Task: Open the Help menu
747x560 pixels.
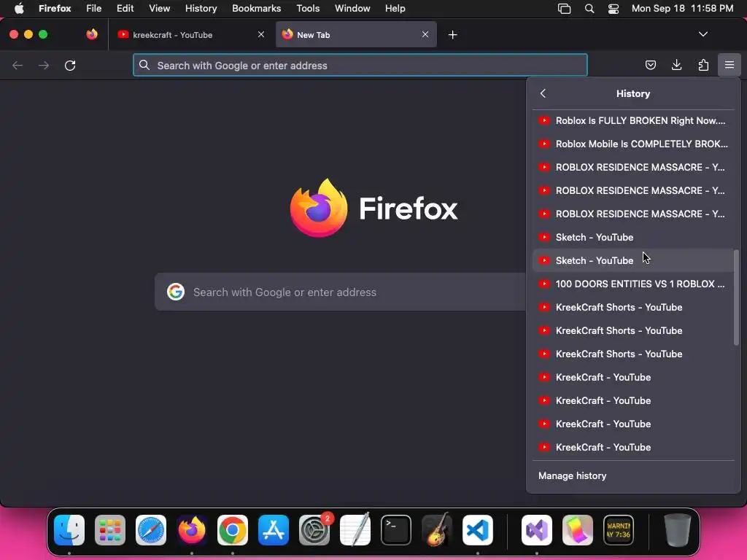Action: [x=395, y=9]
